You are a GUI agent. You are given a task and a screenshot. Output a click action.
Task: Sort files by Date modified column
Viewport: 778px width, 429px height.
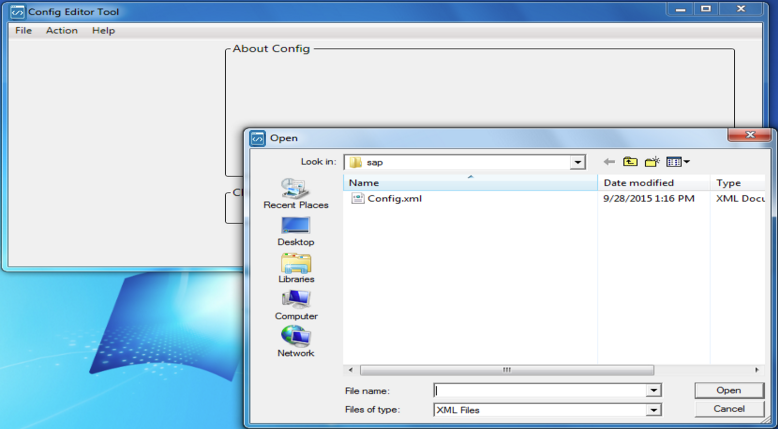point(638,183)
